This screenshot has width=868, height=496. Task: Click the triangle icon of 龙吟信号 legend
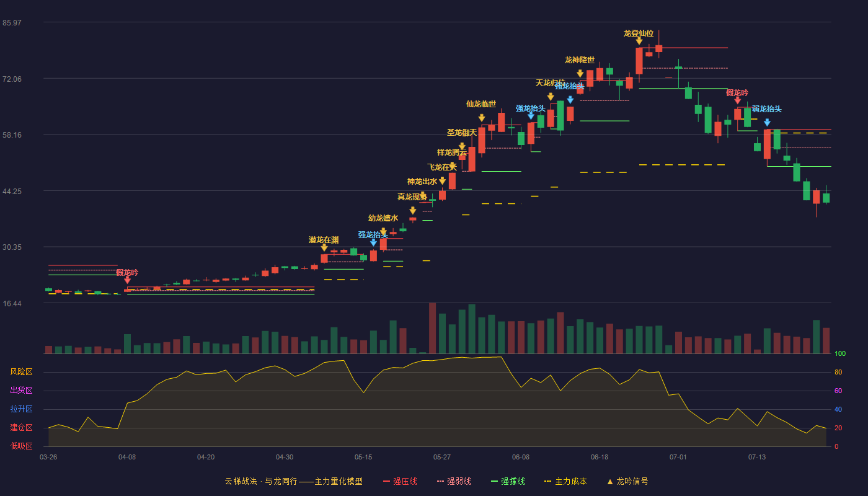coord(609,481)
